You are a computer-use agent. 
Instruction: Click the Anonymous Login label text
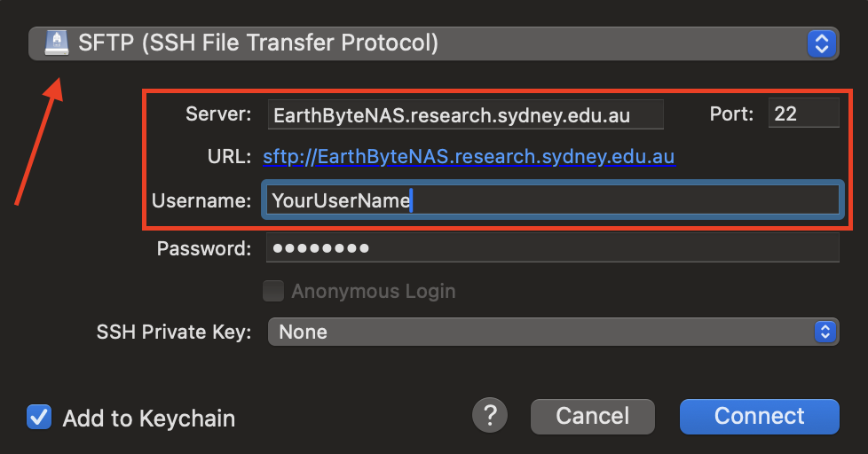(373, 290)
